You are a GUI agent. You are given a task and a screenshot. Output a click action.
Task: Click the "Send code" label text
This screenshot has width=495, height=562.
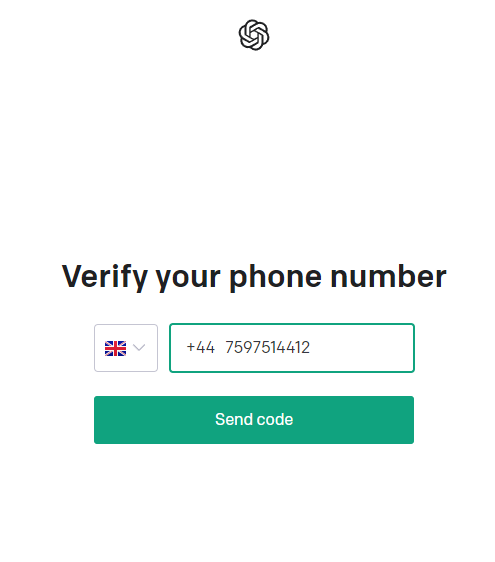[x=254, y=419]
